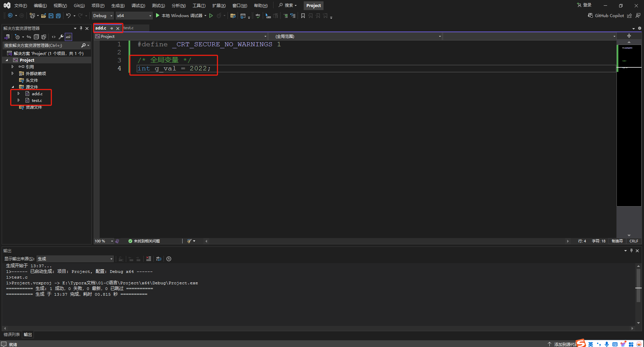The image size is (644, 347).
Task: Sync with active document in Solution Explorer
Action: pos(29,37)
